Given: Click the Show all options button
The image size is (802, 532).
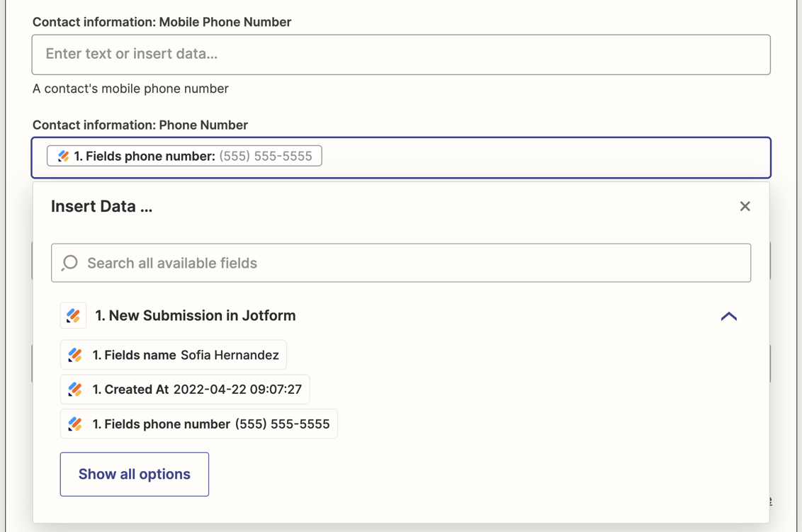Looking at the screenshot, I should pyautogui.click(x=135, y=474).
